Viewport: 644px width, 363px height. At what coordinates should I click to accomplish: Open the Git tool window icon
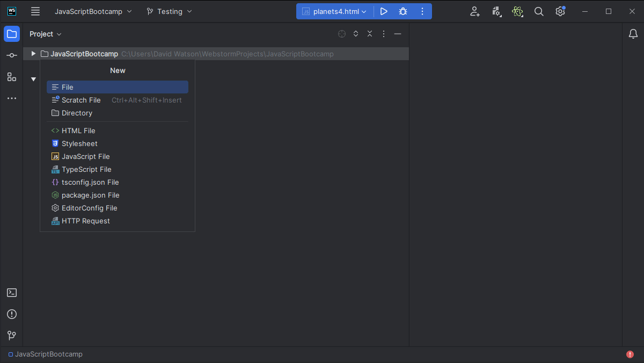pos(12,336)
